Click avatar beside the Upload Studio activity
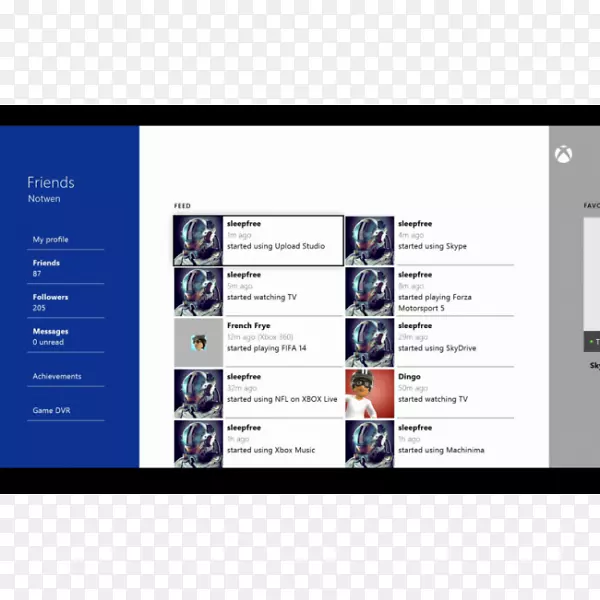The height and width of the screenshot is (600, 600). tap(198, 240)
